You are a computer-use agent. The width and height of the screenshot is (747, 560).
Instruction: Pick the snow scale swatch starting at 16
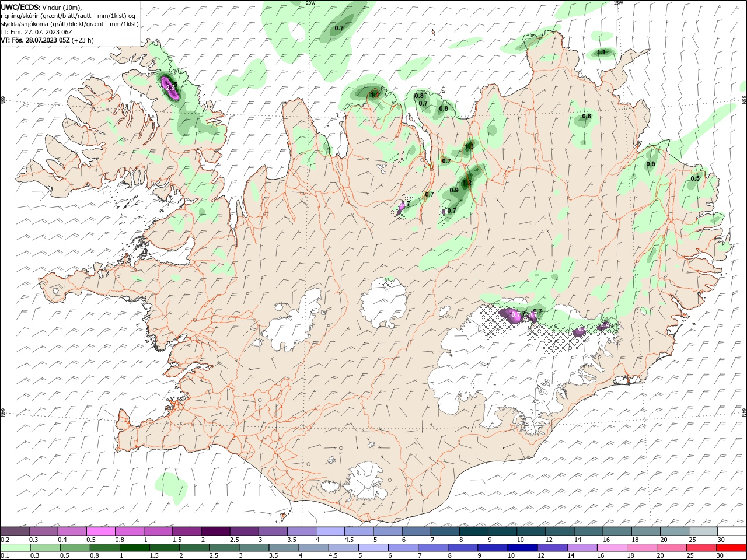[x=617, y=531]
